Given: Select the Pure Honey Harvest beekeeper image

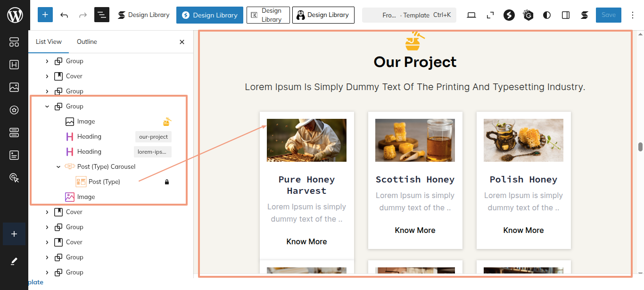Looking at the screenshot, I should pos(306,140).
